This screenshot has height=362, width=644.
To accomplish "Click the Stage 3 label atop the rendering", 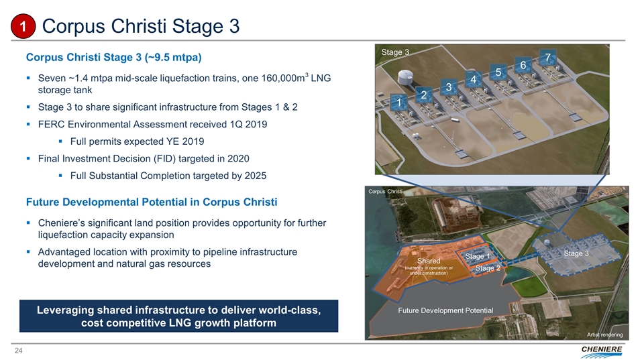I will [x=395, y=52].
